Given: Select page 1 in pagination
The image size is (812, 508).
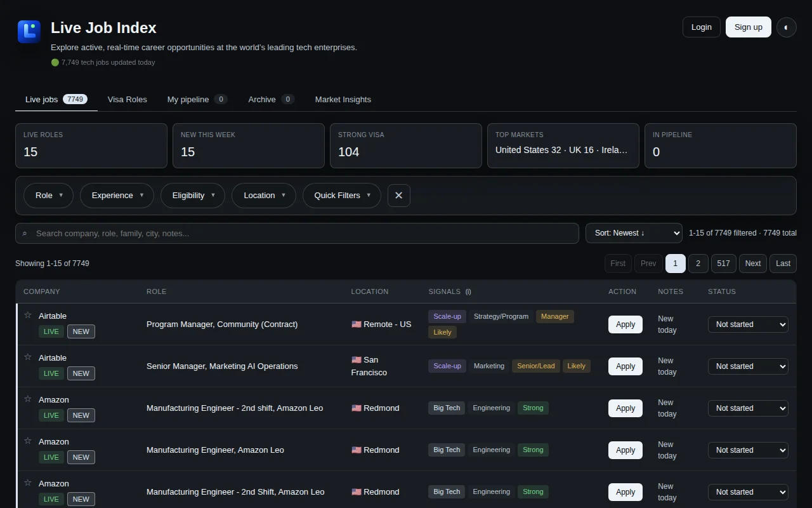Looking at the screenshot, I should pos(676,264).
